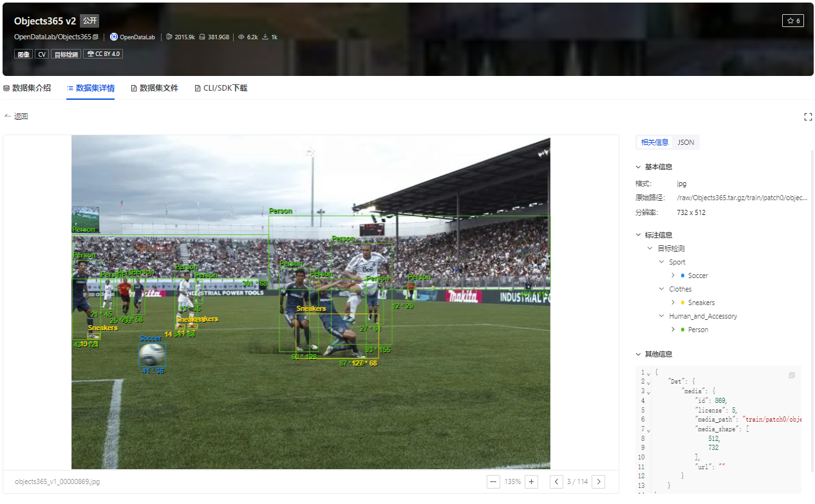Go to the previous image
815x504 pixels.
point(557,481)
